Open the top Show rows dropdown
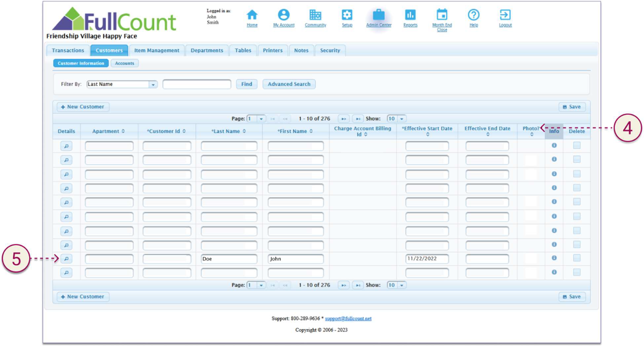Viewport: 644px width, 354px height. point(401,119)
